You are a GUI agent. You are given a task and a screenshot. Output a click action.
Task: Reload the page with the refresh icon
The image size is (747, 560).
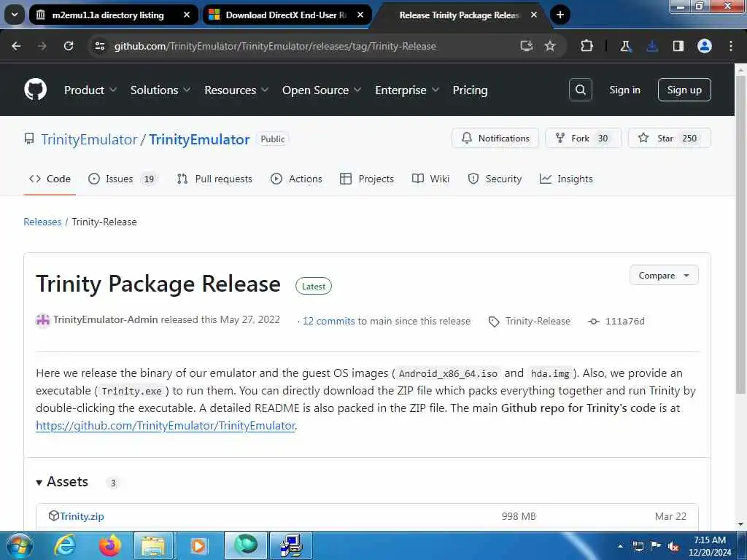coord(69,46)
